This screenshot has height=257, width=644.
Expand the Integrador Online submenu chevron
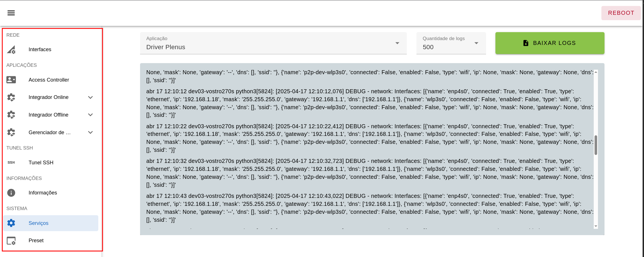(90, 98)
